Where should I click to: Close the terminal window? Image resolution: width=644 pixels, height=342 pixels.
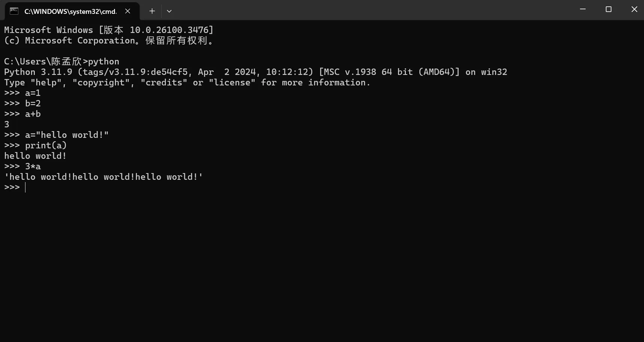coord(634,9)
